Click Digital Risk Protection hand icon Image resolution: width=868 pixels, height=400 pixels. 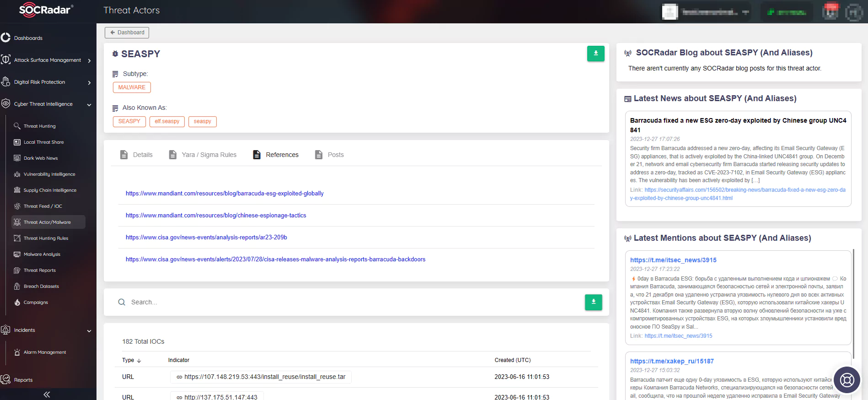click(x=5, y=81)
